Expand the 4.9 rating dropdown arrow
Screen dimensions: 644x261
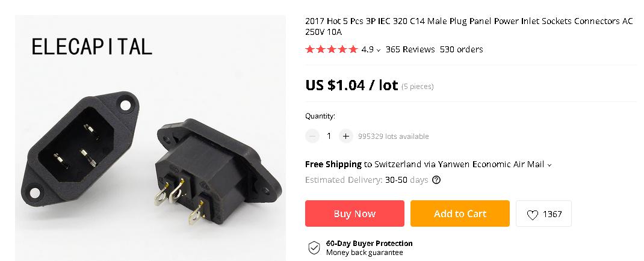[378, 51]
